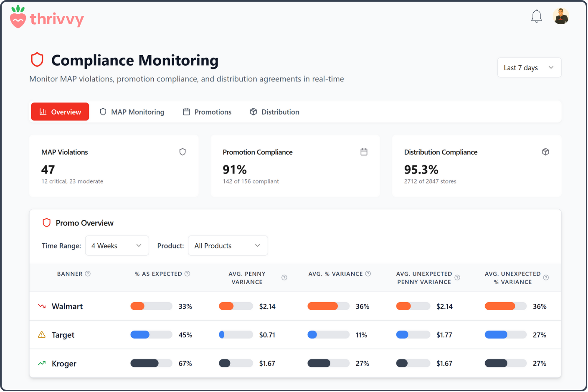Viewport: 588px width, 392px height.
Task: Open the Last 7 days date range dropdown
Action: (x=529, y=67)
